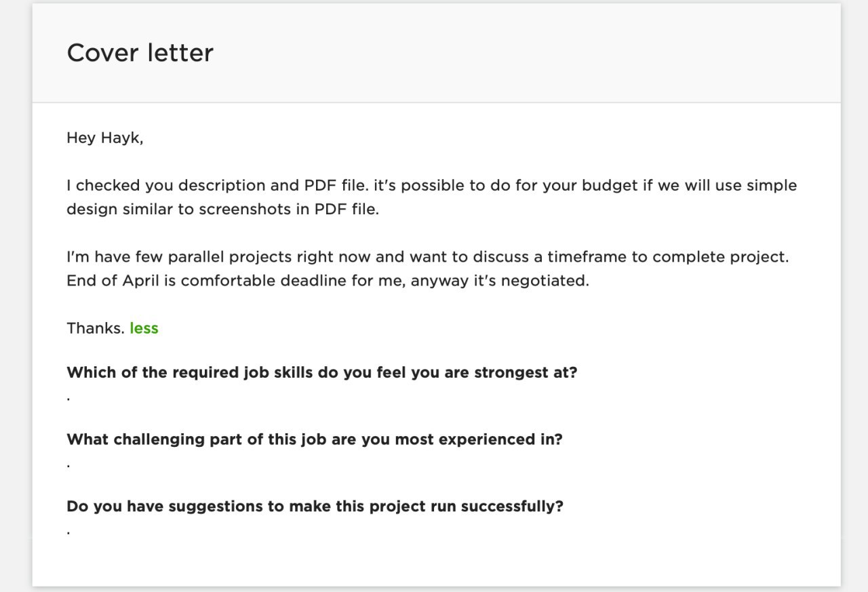Collapse the cover letter with the green 'less' link

[x=144, y=328]
